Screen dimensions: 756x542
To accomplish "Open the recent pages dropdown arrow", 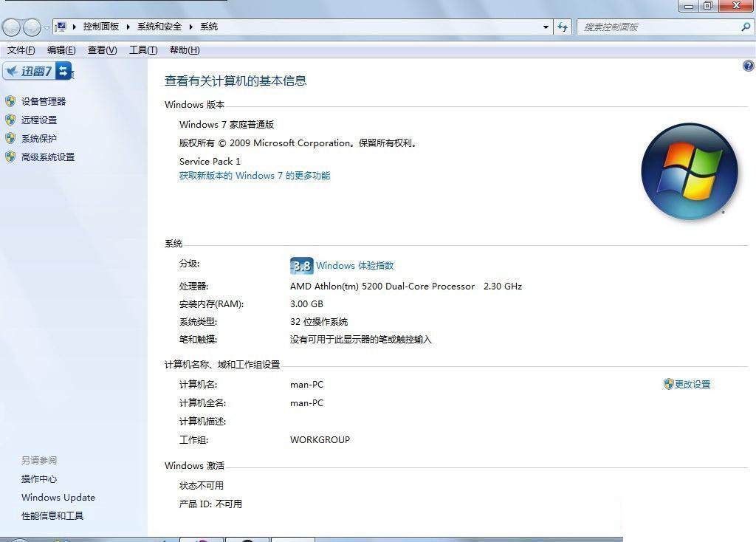I will pyautogui.click(x=47, y=27).
